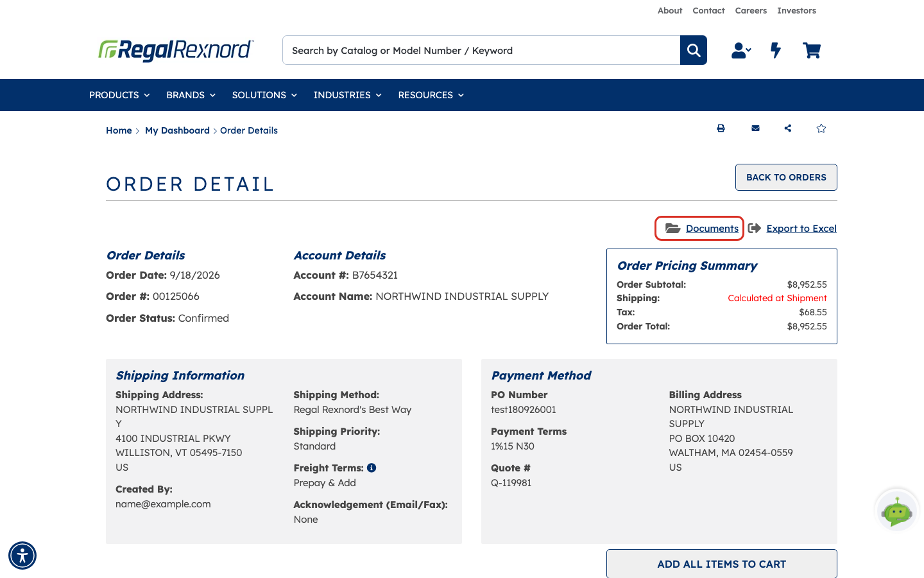Expand the PRODUCTS menu
The image size is (924, 578).
tap(119, 95)
